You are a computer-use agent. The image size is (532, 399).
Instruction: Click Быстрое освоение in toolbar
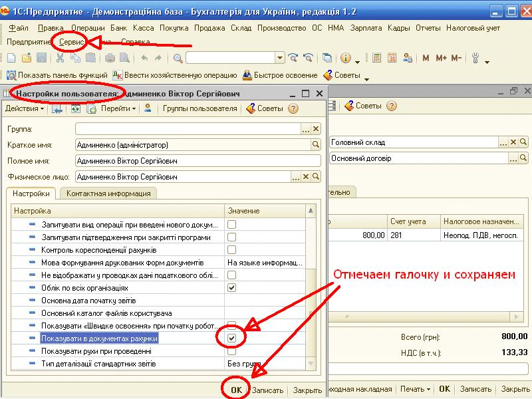(x=280, y=75)
